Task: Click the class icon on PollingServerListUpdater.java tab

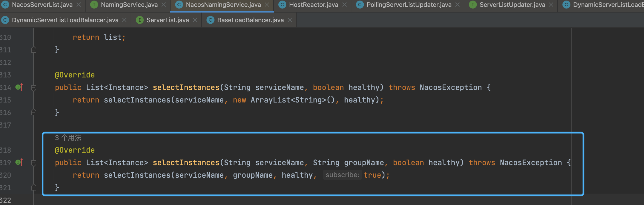Action: [360, 5]
